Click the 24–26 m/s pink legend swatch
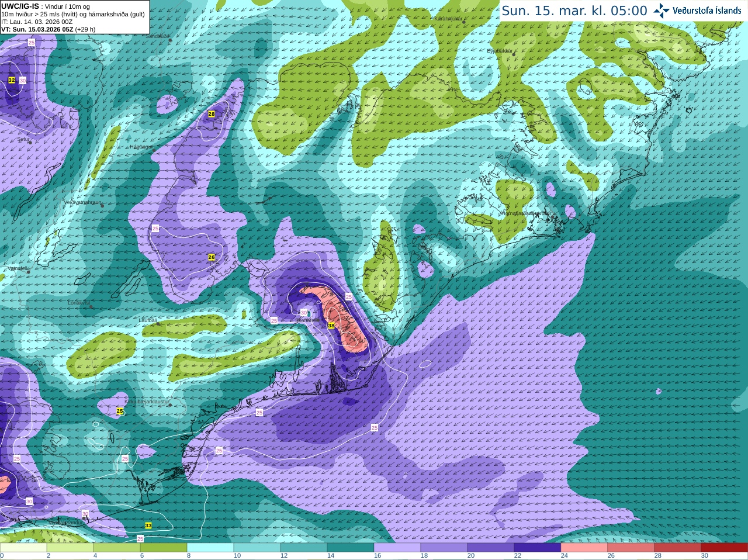748x560 pixels. click(584, 548)
